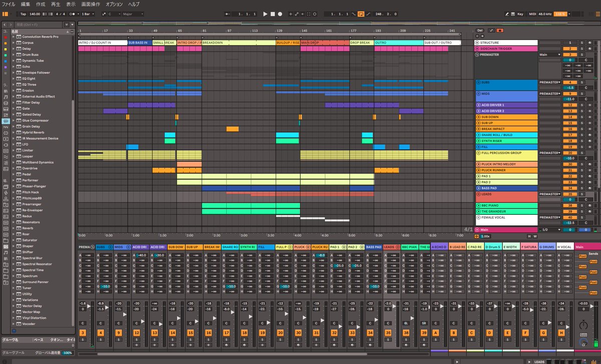Click the lock icon beside the Del button
The width and height of the screenshot is (601, 364).
pyautogui.click(x=500, y=31)
